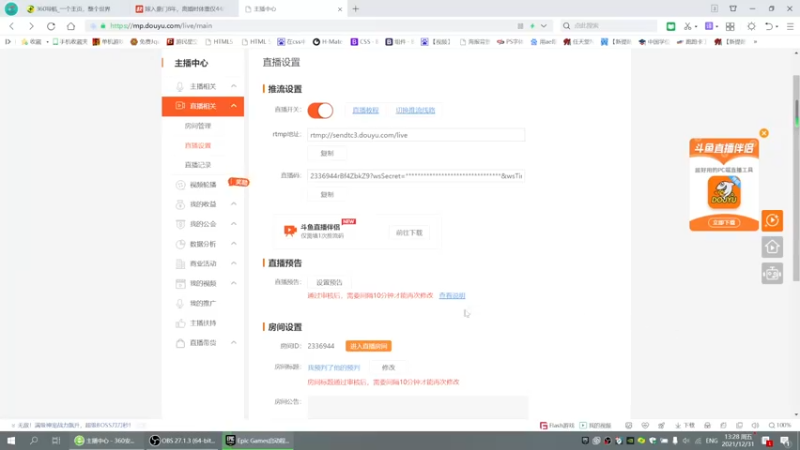This screenshot has height=450, width=800.
Task: Open the 直播教程 tutorial link
Action: tap(365, 110)
